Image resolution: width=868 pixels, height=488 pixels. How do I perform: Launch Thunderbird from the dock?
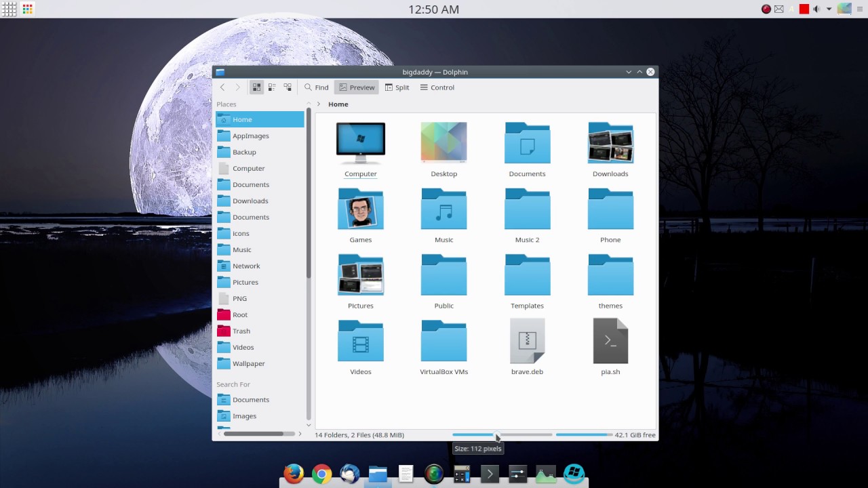pos(350,474)
